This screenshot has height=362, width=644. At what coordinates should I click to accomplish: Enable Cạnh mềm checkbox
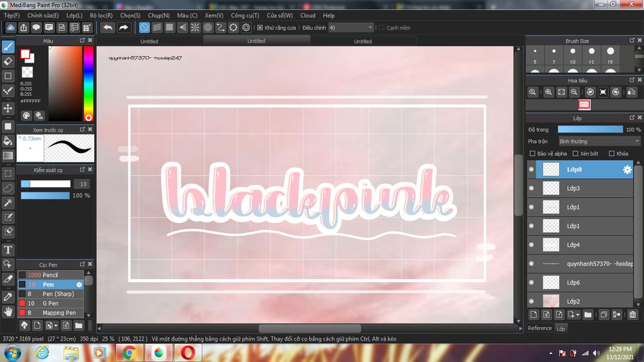(382, 28)
